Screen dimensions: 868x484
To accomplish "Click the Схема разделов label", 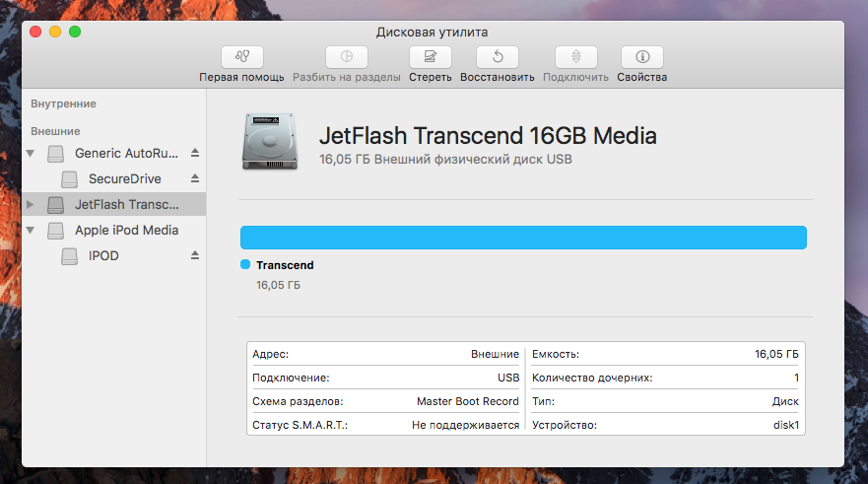I will click(298, 401).
